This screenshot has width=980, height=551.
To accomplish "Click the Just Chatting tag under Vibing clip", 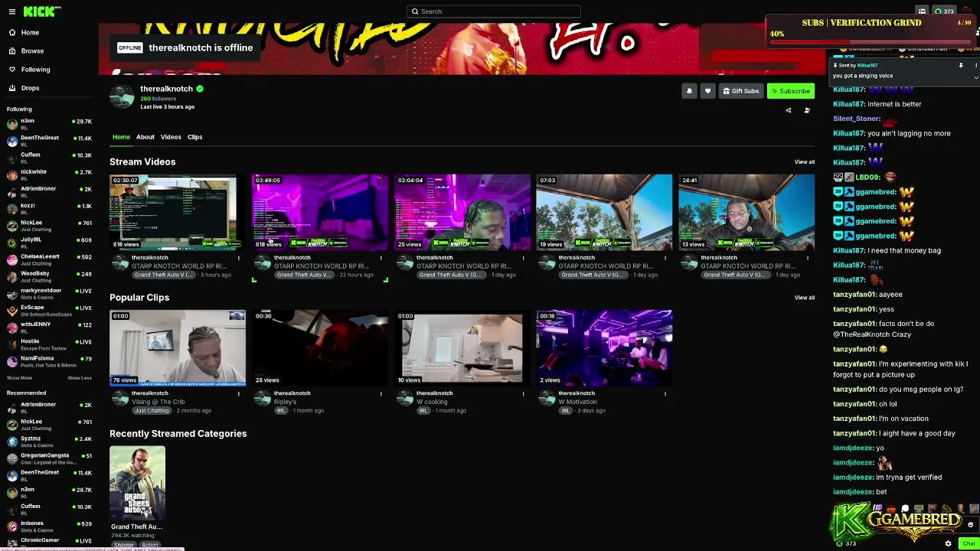I will coord(152,411).
